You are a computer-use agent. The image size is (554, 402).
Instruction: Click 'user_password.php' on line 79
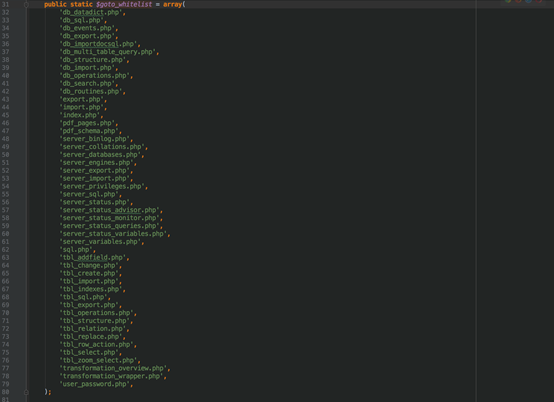[94, 384]
